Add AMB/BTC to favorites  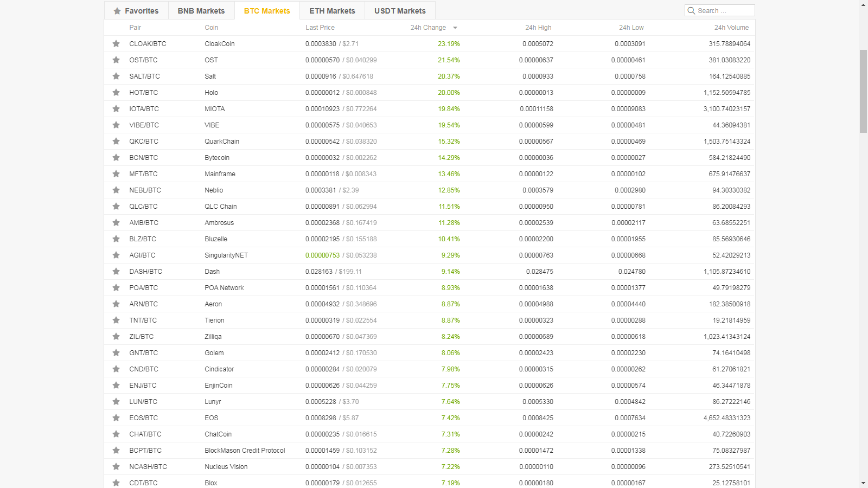pos(116,223)
